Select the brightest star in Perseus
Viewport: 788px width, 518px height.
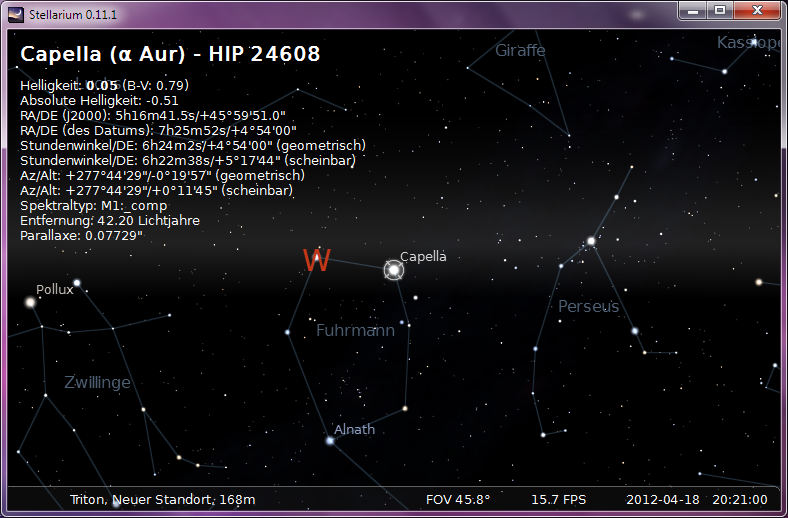point(591,241)
